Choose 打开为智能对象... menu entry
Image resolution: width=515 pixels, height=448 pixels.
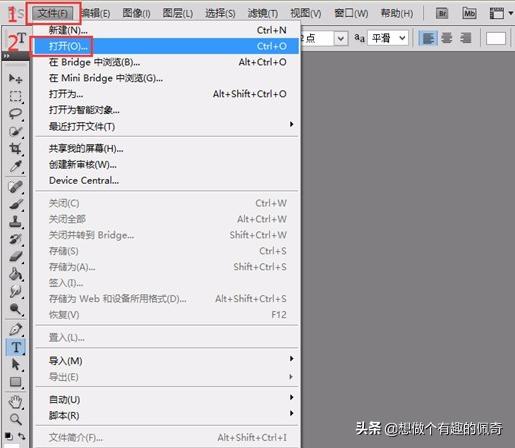point(167,110)
